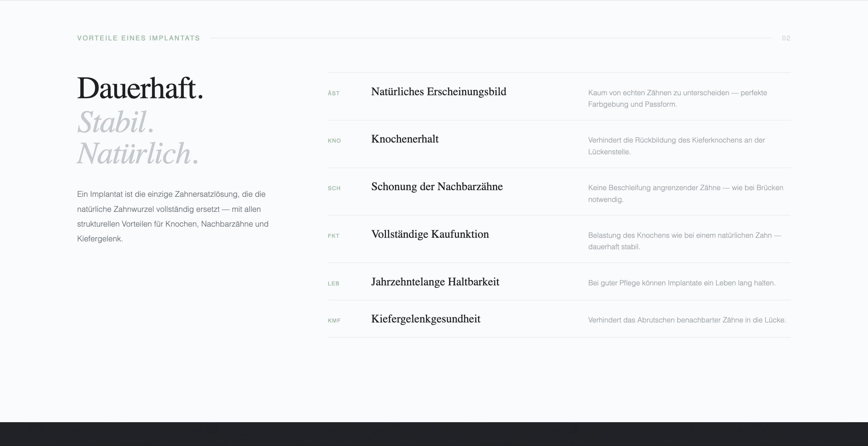Click the section number 02
This screenshot has width=868, height=446.
[x=786, y=38]
